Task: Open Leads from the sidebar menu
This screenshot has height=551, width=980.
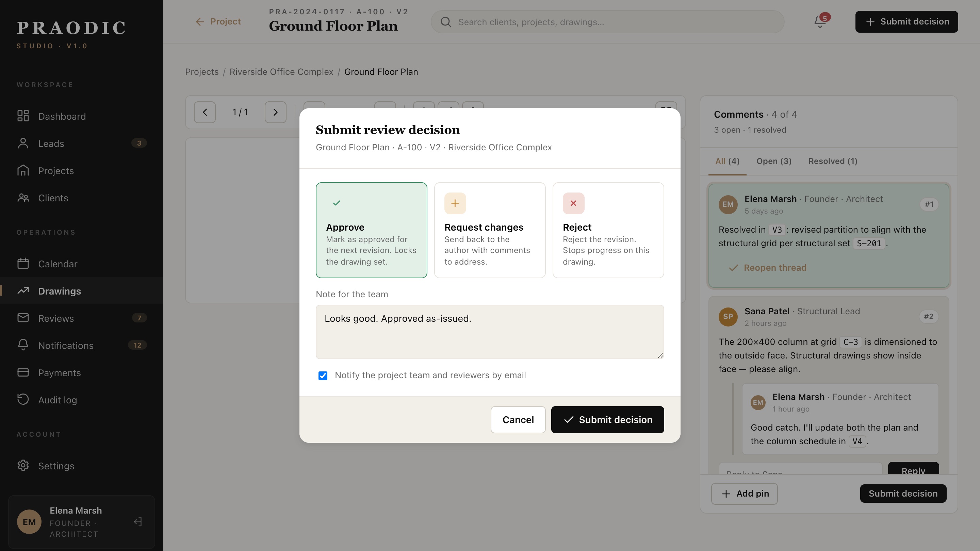Action: click(81, 143)
